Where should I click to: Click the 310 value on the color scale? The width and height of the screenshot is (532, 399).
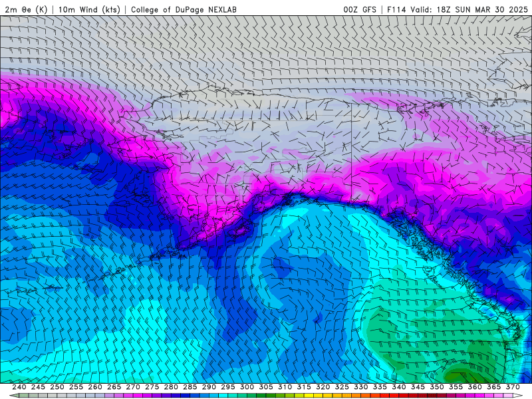click(285, 387)
